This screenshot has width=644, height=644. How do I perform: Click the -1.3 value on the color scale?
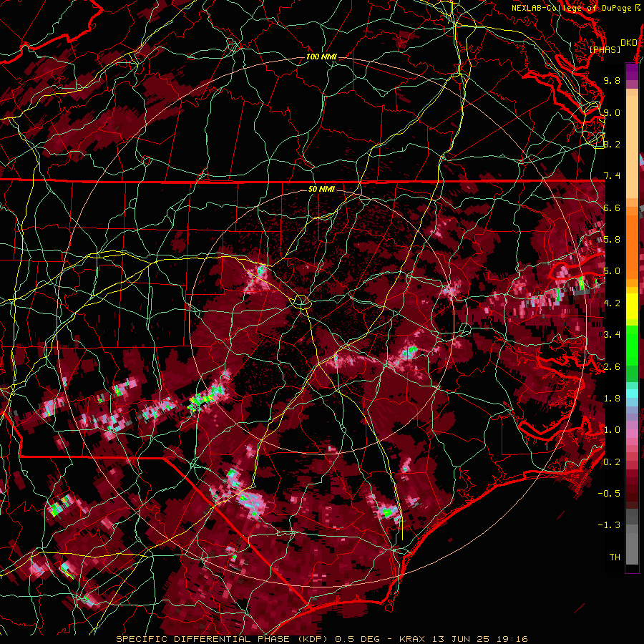[x=609, y=525]
